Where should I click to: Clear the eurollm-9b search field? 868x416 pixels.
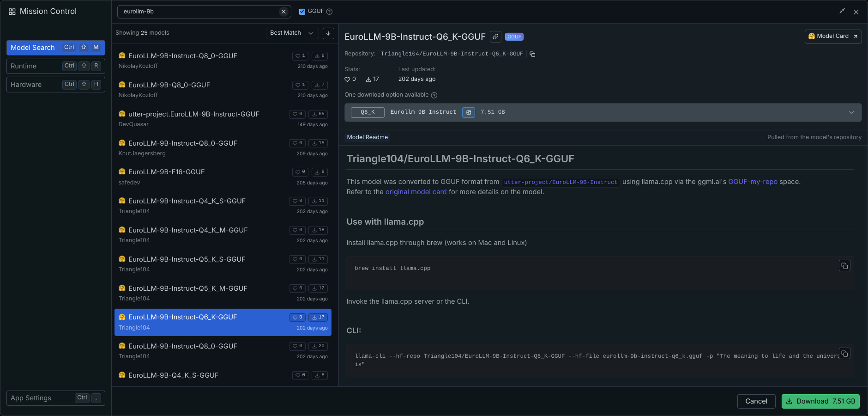(283, 12)
